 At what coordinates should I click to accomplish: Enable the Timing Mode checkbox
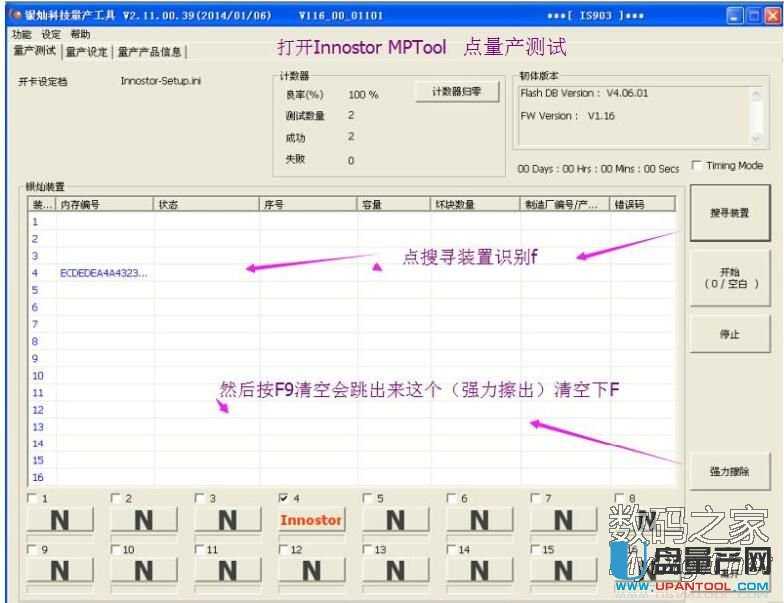696,165
